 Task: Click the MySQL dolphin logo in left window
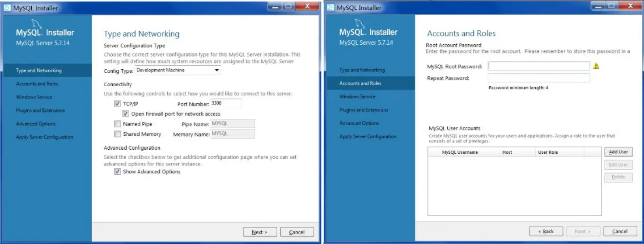37,25
